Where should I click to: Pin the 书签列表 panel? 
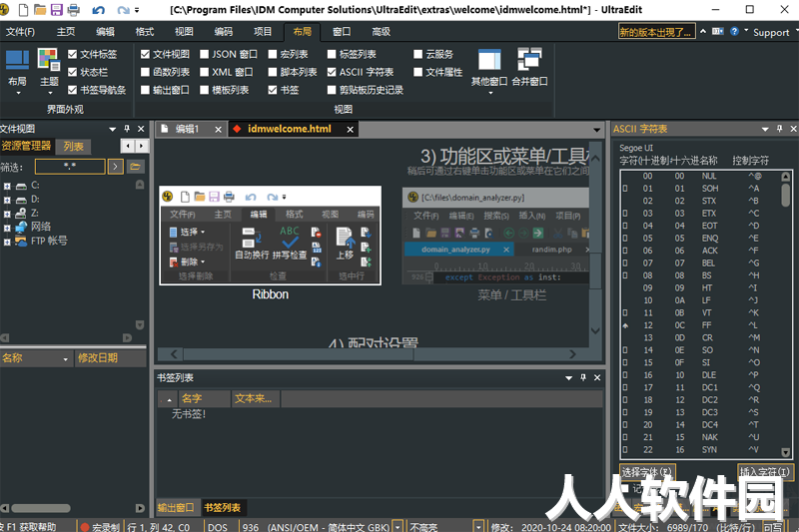pyautogui.click(x=583, y=377)
